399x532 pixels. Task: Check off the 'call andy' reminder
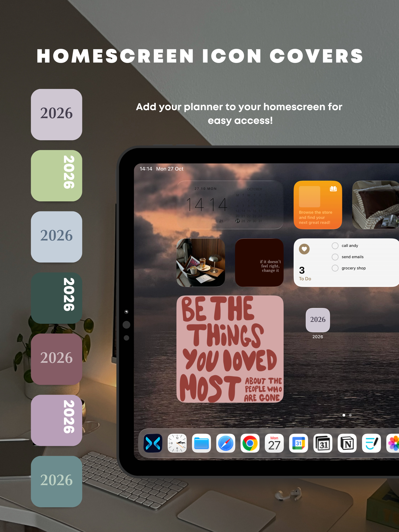coord(335,246)
